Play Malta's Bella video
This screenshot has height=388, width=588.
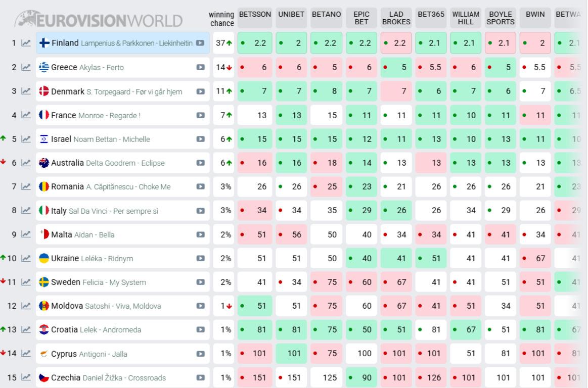pyautogui.click(x=200, y=235)
